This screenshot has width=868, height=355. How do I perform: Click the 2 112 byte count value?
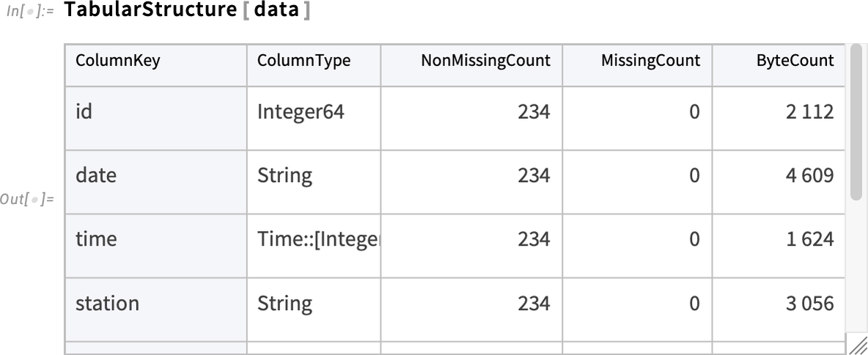click(x=809, y=112)
